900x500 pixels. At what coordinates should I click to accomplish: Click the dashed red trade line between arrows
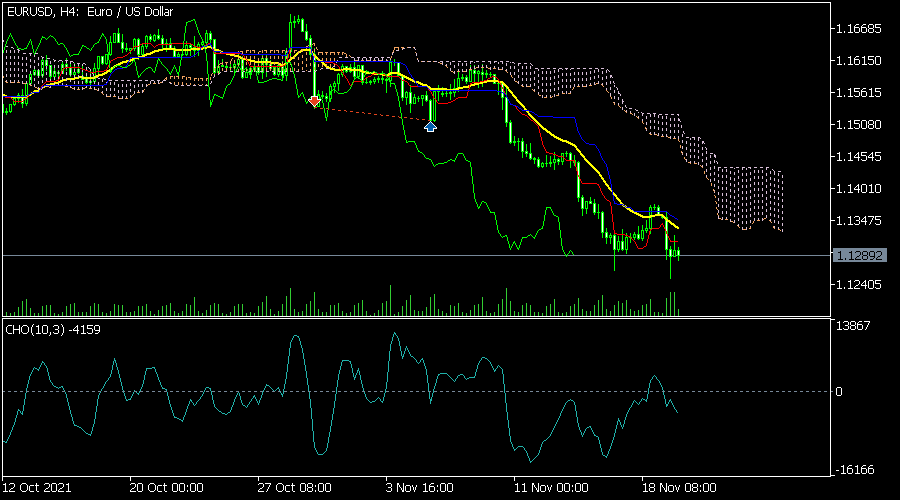373,114
